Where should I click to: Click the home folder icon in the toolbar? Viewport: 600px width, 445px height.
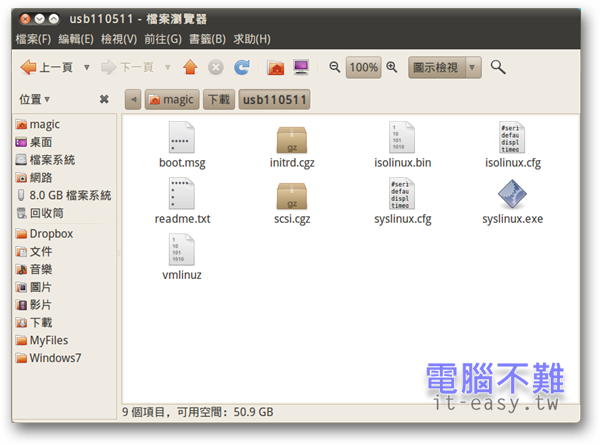[x=276, y=68]
